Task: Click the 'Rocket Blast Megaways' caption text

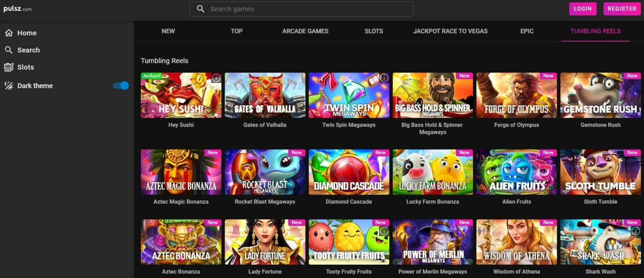Action: click(x=265, y=202)
